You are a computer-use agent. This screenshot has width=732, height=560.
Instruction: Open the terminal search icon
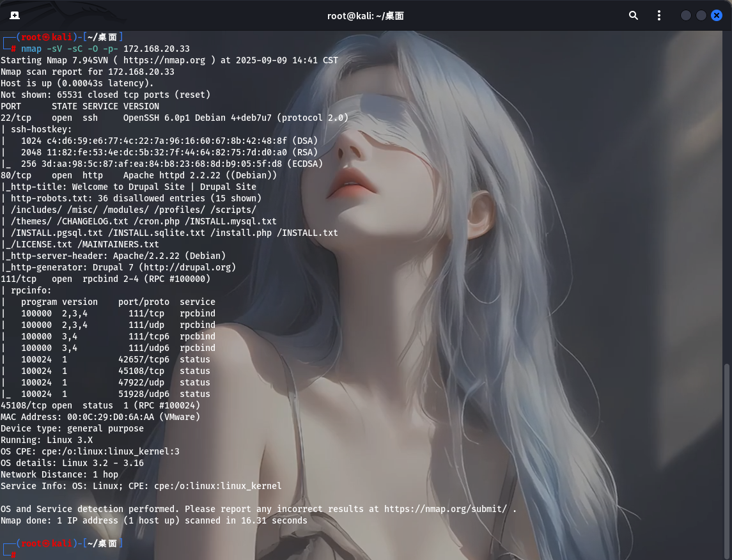coord(633,15)
